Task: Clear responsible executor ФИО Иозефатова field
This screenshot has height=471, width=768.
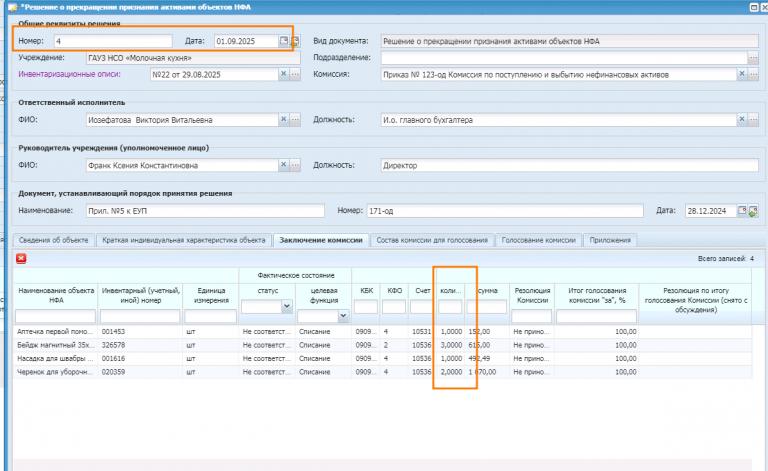Action: coord(283,119)
